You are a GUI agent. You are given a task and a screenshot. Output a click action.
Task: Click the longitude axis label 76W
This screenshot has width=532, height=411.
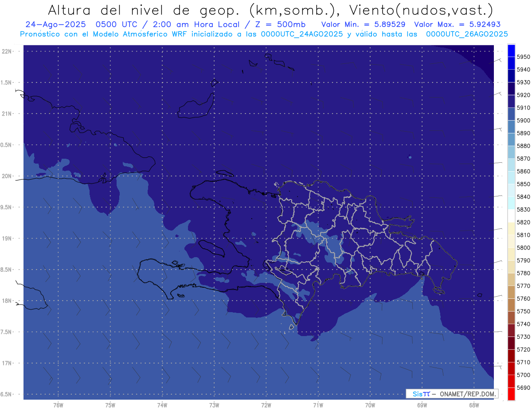click(58, 405)
